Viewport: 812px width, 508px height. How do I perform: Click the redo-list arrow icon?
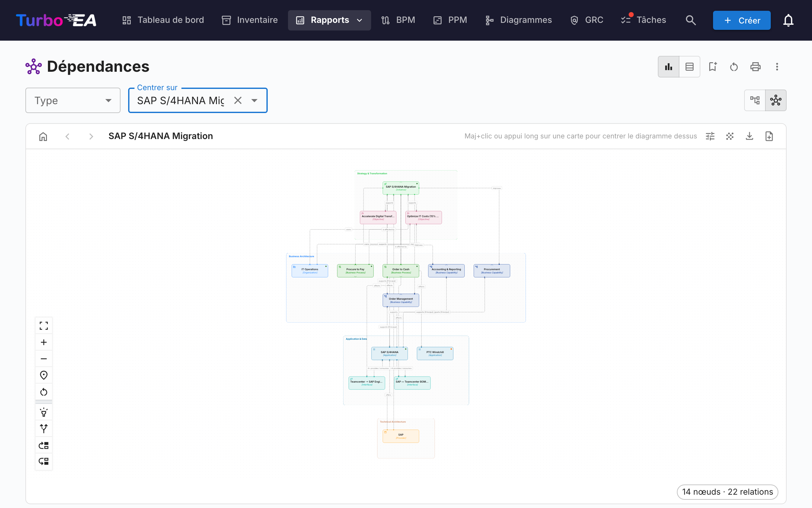pos(44,445)
